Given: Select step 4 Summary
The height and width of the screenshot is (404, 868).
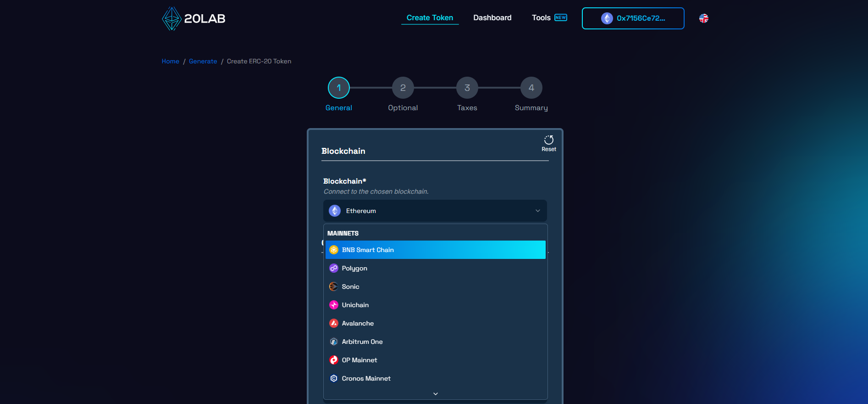Looking at the screenshot, I should coord(531,88).
